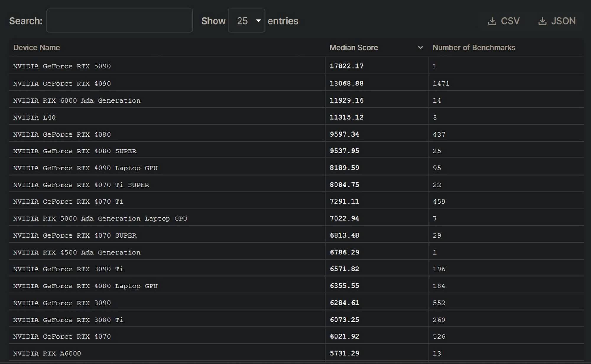Click the RTX 4070 Ti SUPER row

(x=81, y=185)
